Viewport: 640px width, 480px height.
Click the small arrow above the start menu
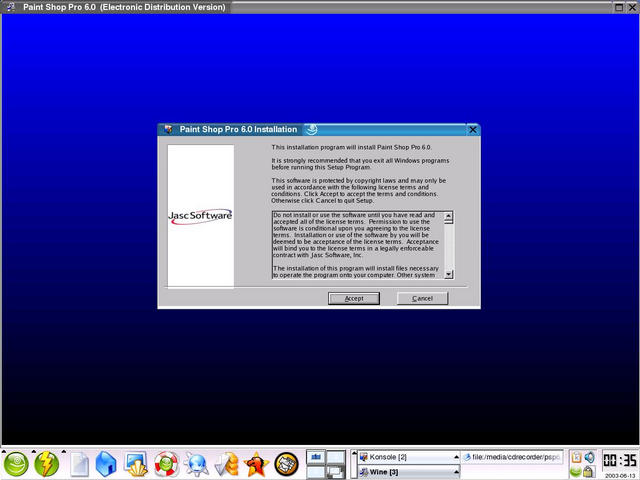click(3, 451)
